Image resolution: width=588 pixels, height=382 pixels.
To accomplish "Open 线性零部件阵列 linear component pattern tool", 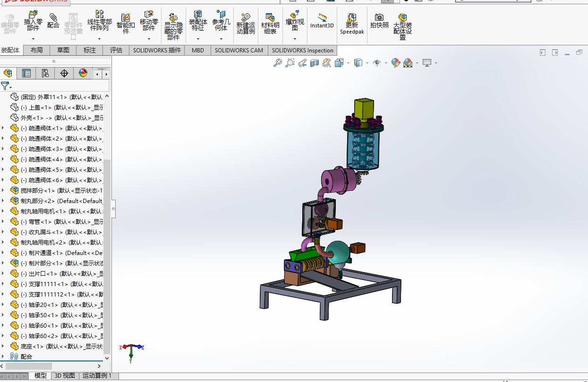I will pos(100,21).
